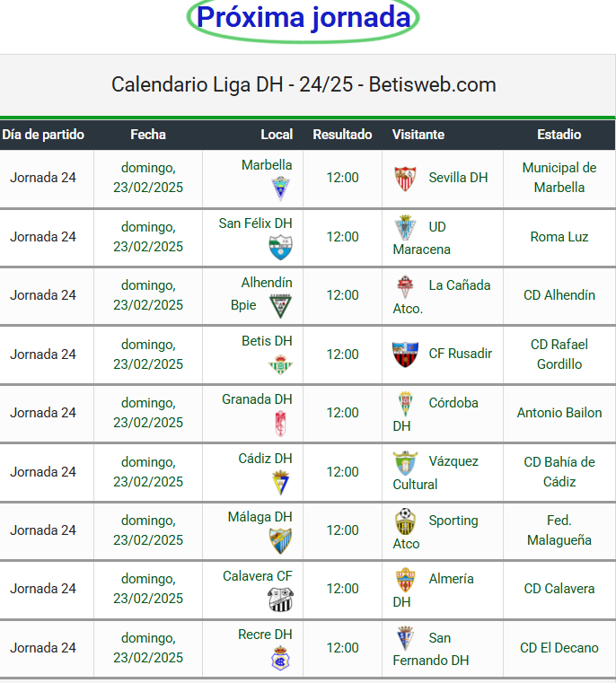
Task: Click the Marbella club crest
Action: 280,188
